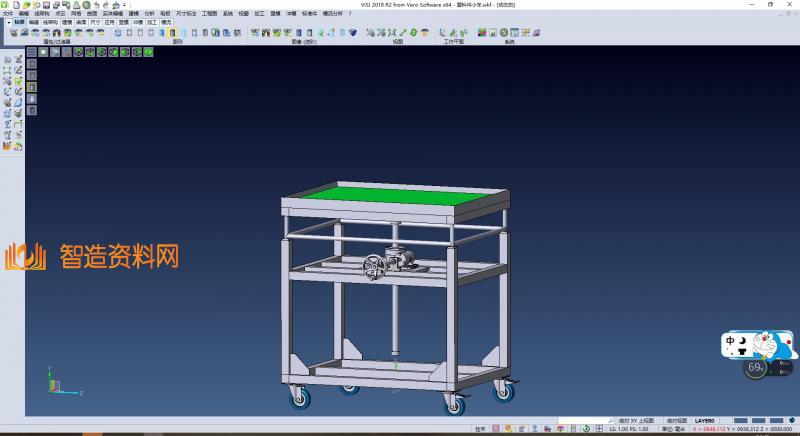Viewport: 800px width, 436px height.
Task: Open the 文件 menu
Action: tap(8, 13)
